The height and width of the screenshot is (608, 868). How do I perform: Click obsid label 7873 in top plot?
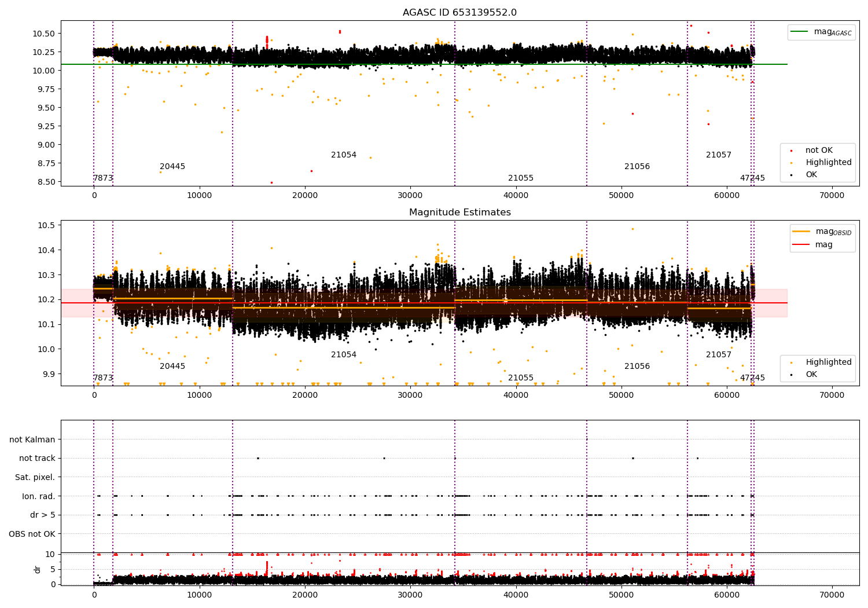pyautogui.click(x=103, y=178)
